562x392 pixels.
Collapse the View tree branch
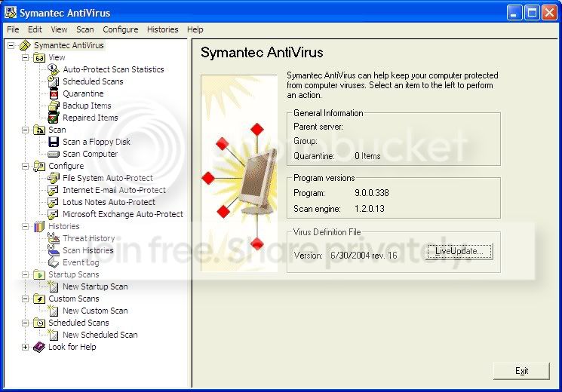[x=25, y=58]
